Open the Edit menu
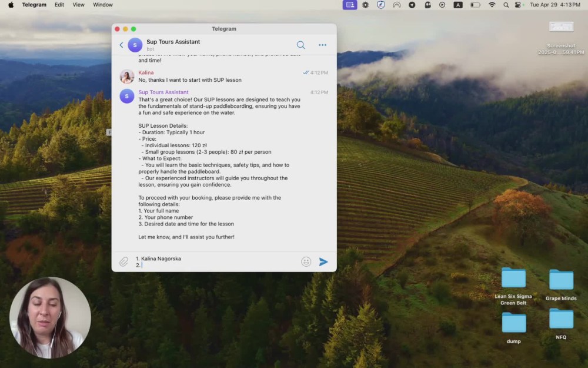This screenshot has height=368, width=588. click(59, 5)
